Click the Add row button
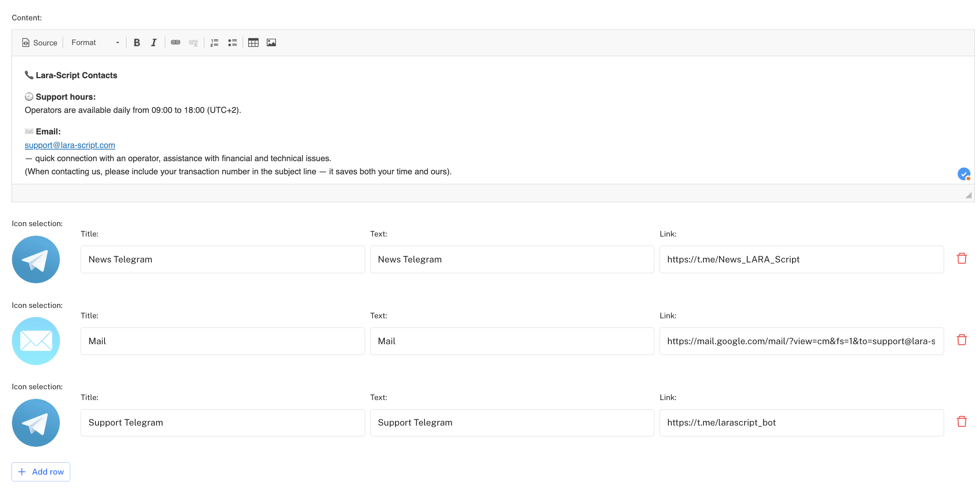Viewport: 980px width, 489px height. 41,472
